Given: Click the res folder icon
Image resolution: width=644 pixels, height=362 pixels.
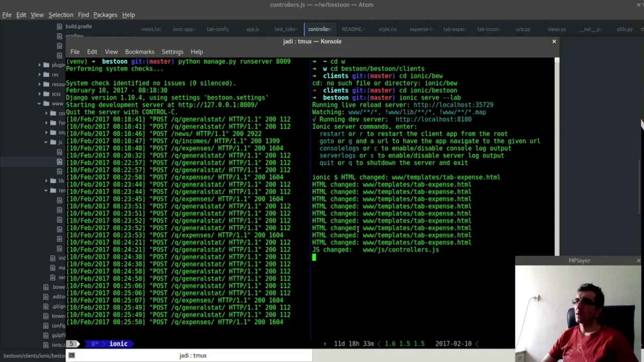Looking at the screenshot, I should (46, 74).
